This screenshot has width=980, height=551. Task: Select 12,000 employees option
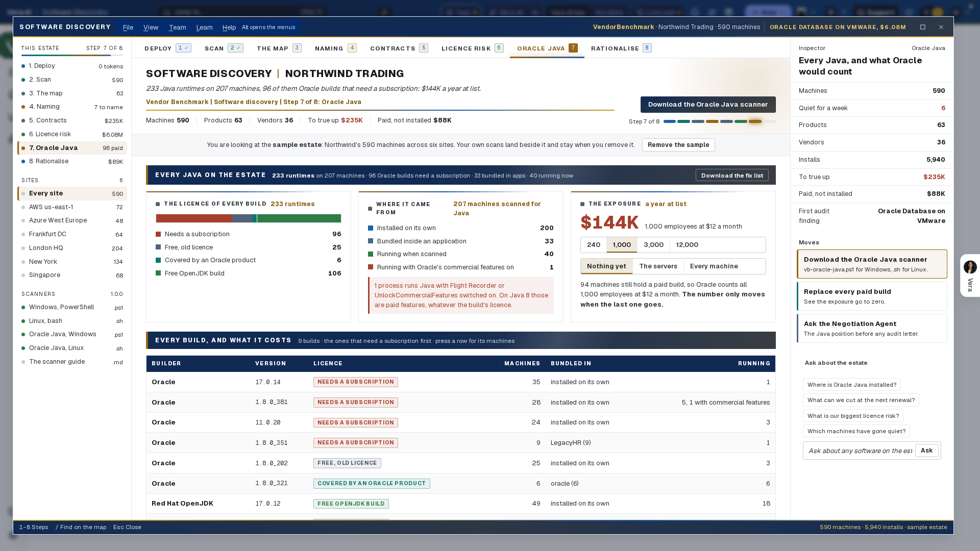click(x=687, y=245)
